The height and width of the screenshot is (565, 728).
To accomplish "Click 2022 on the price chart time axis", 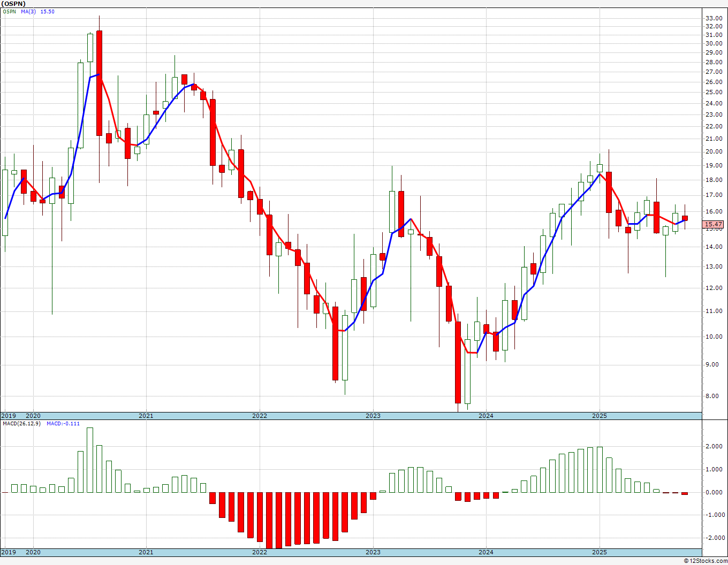I will coord(259,416).
